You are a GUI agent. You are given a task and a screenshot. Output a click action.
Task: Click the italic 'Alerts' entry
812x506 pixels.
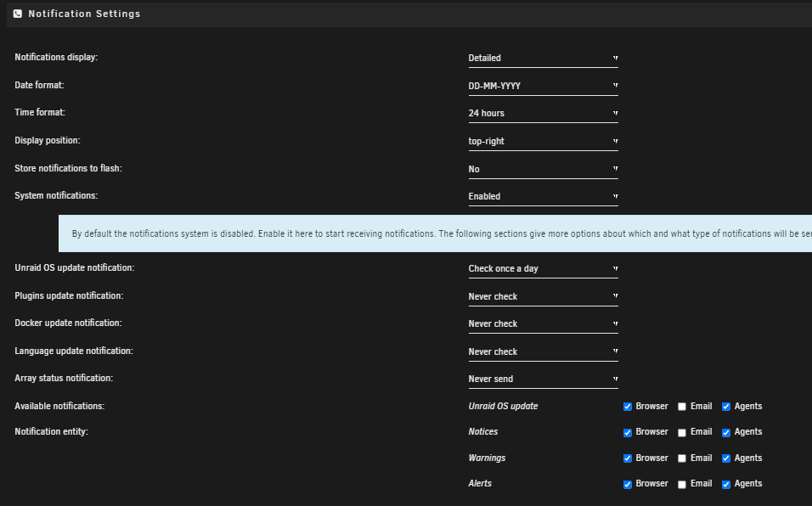point(480,483)
